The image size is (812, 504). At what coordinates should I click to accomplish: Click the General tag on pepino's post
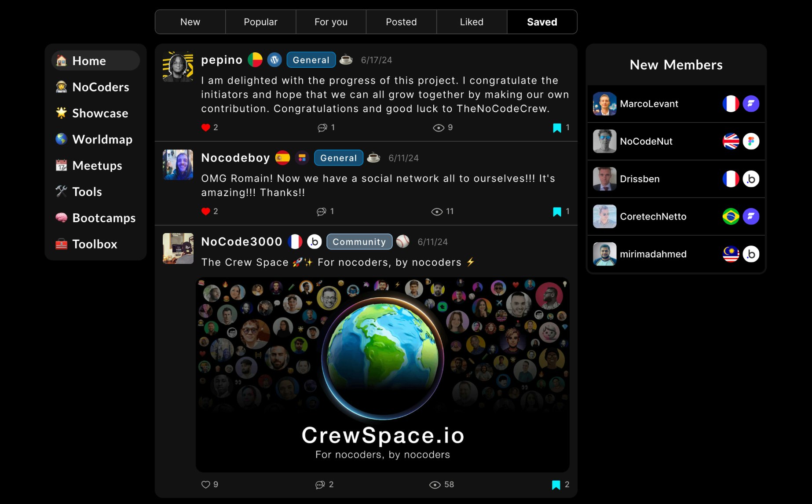(311, 60)
